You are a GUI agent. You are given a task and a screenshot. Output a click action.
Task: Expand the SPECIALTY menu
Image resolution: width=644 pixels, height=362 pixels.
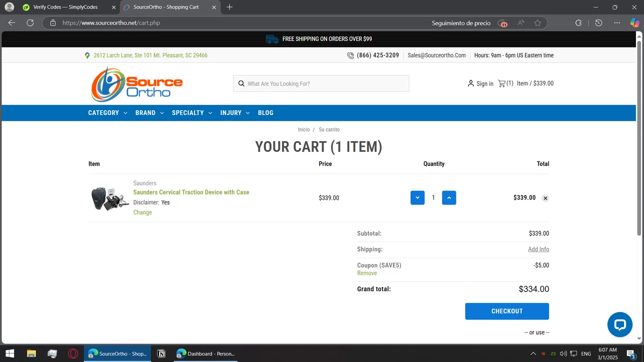(192, 113)
